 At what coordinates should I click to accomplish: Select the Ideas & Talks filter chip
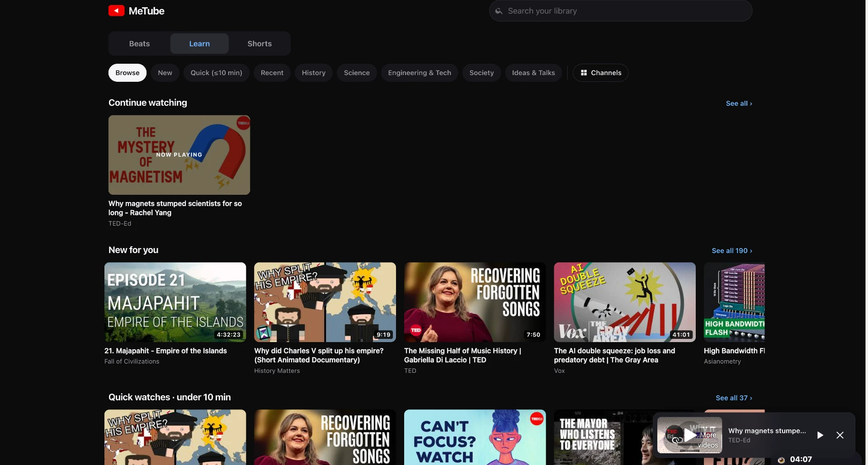pos(533,73)
